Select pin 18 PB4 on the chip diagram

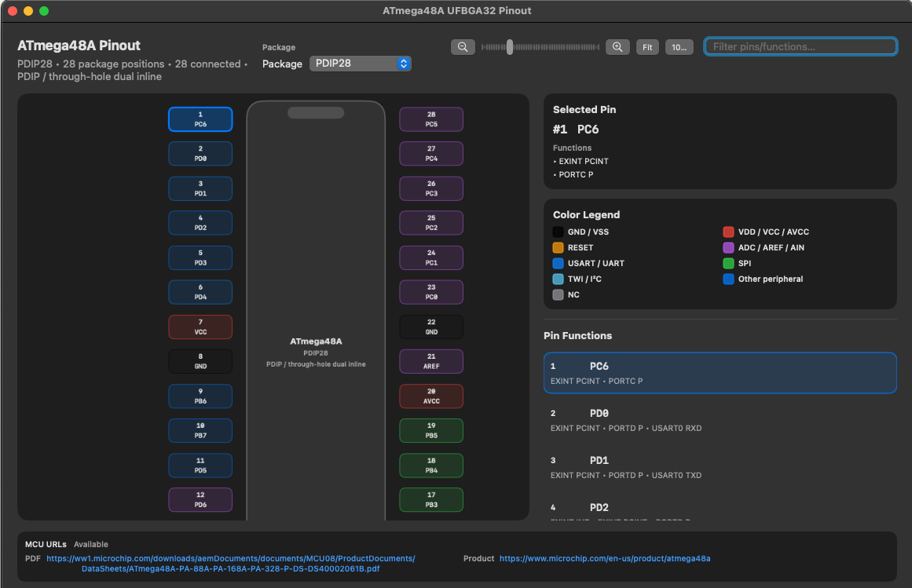point(431,465)
